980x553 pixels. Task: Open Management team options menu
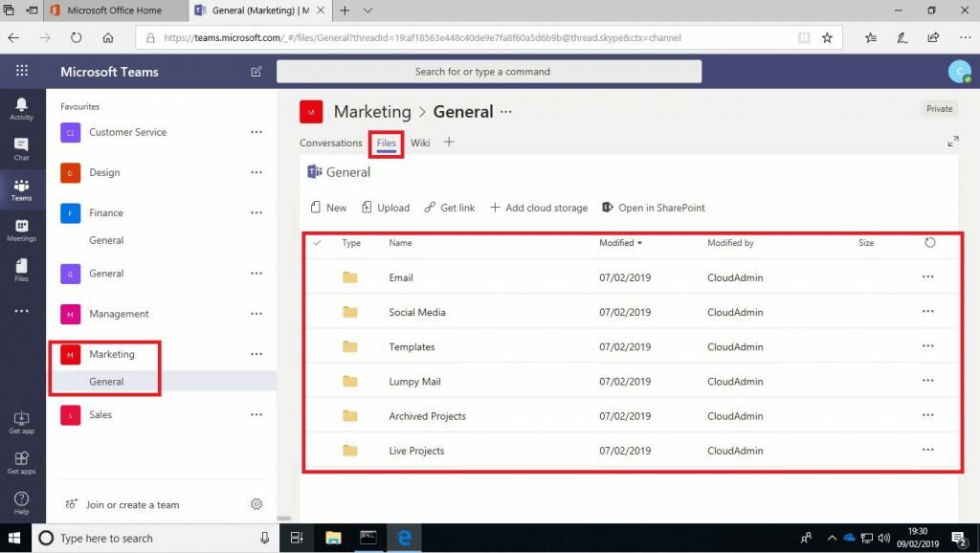[x=256, y=314]
